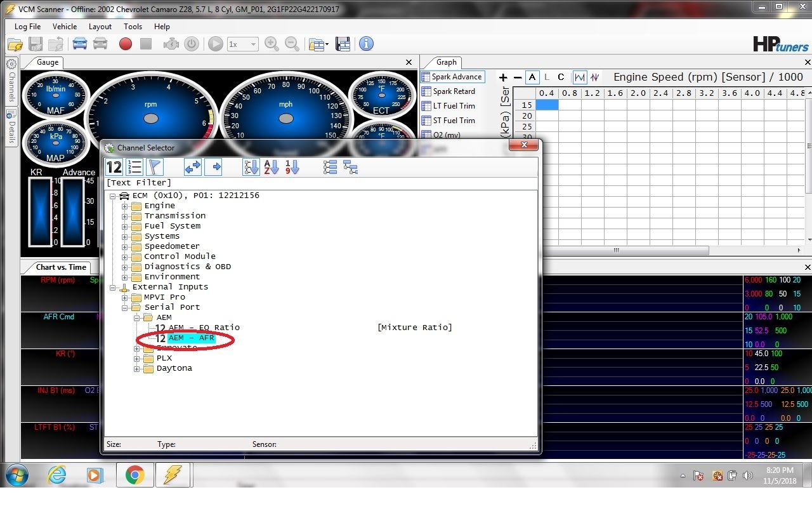Viewport: 812px width, 518px height.
Task: Open the Vehicle menu
Action: (65, 27)
